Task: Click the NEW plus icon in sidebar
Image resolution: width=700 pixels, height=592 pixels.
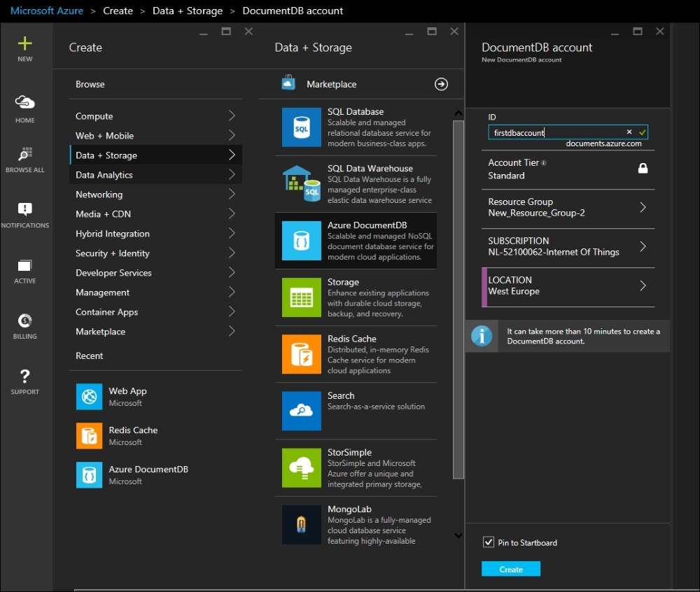Action: click(25, 43)
